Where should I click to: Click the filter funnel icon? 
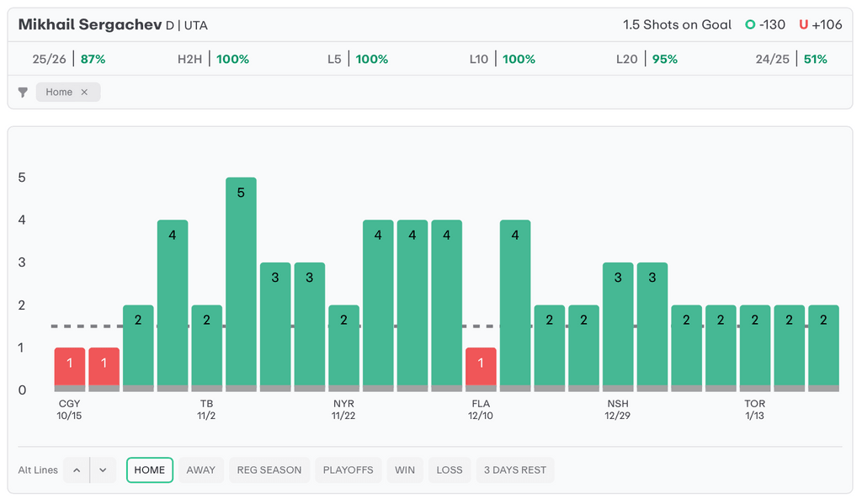pyautogui.click(x=23, y=93)
